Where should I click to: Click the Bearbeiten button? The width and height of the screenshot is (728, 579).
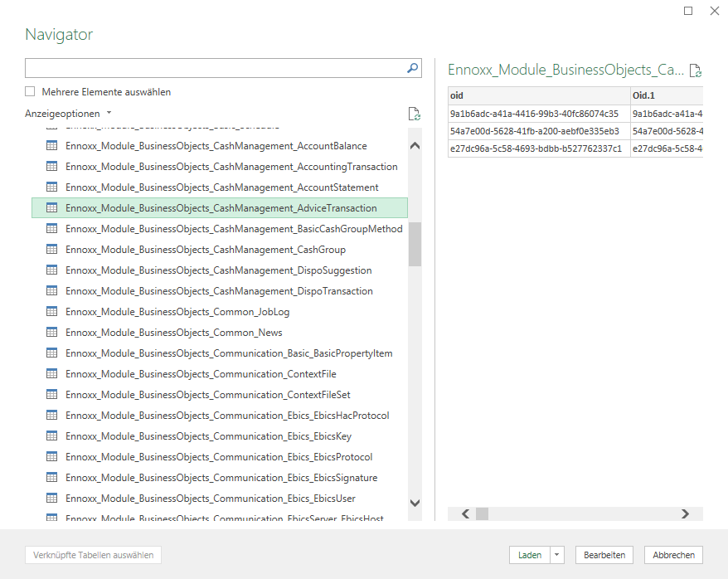point(604,555)
